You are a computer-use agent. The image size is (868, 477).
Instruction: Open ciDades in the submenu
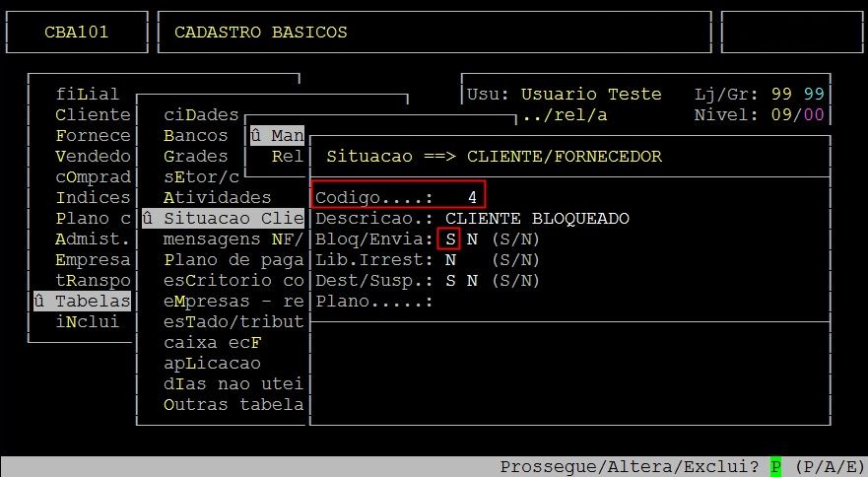click(201, 115)
